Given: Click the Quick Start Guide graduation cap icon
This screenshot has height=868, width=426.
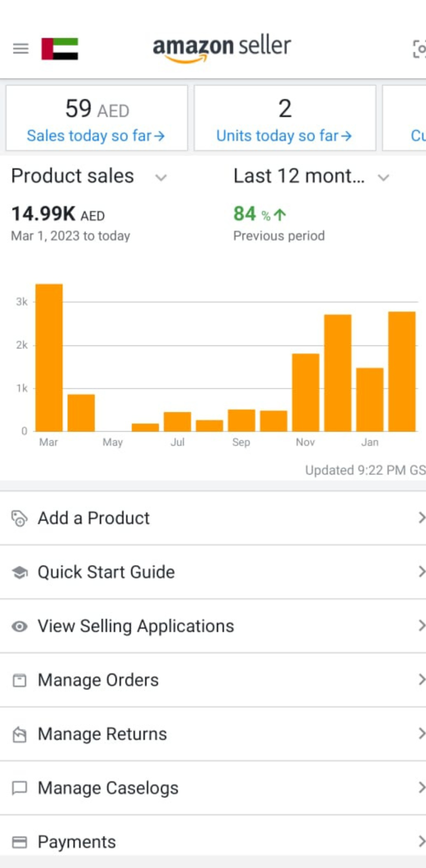Looking at the screenshot, I should click(19, 572).
